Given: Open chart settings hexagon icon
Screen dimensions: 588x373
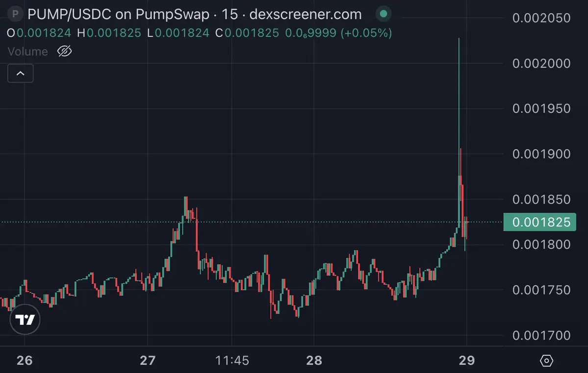Looking at the screenshot, I should tap(546, 361).
